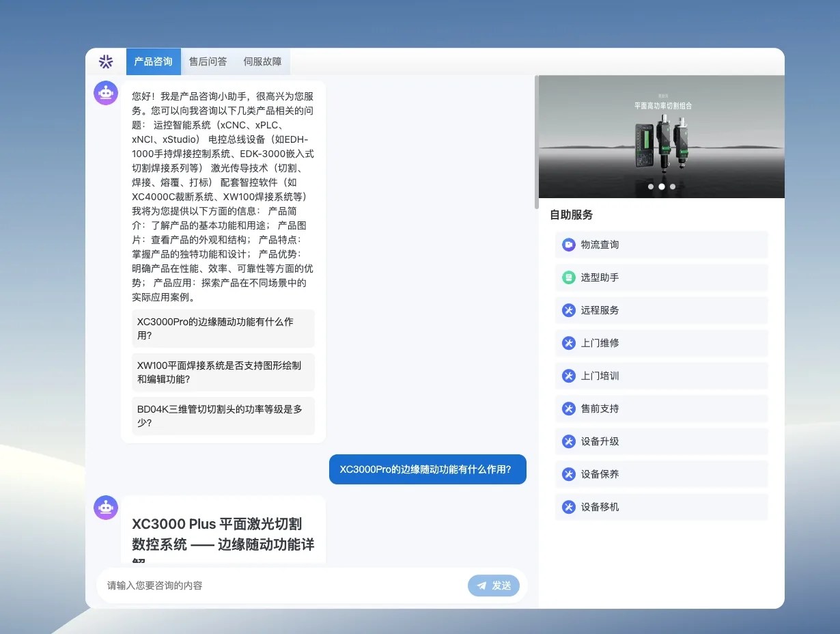Go to the third carousel dot
This screenshot has height=634, width=840.
tap(673, 187)
